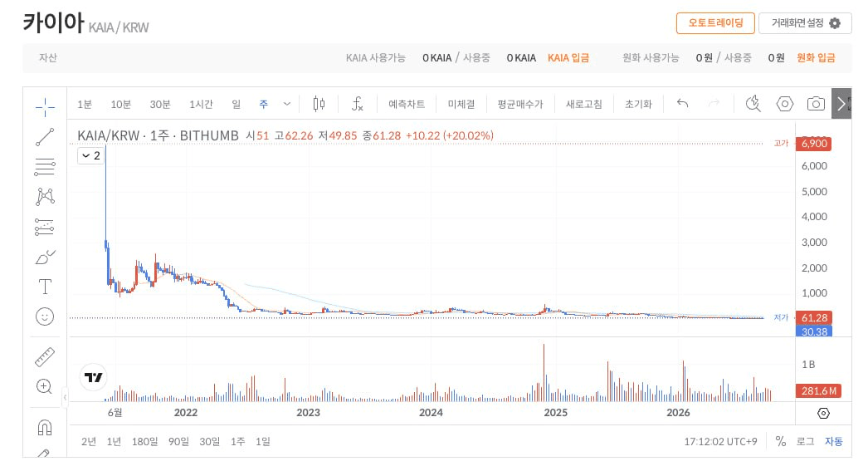Select the 주 weekly interval

[x=264, y=104]
